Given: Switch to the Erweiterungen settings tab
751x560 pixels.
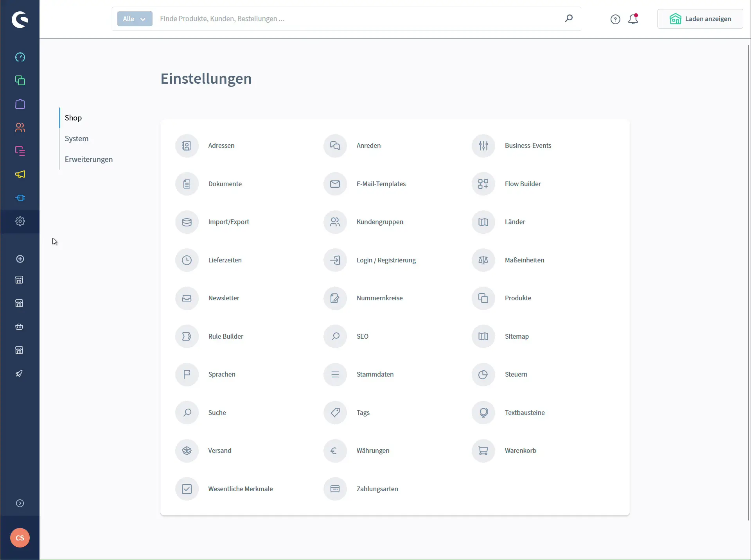Looking at the screenshot, I should 89,159.
